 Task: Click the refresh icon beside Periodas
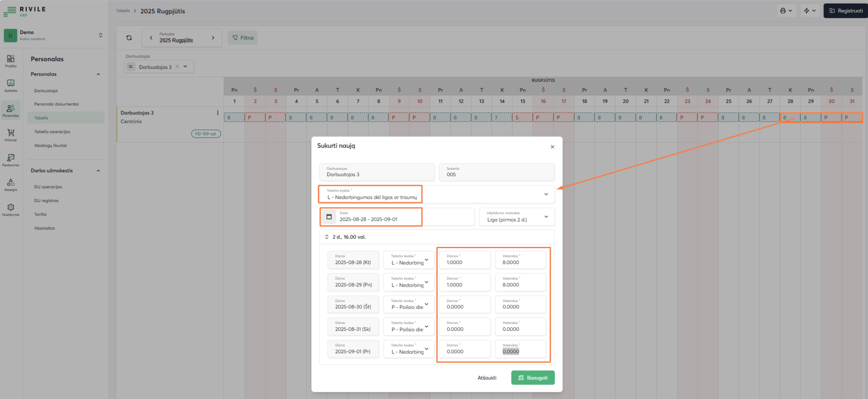tap(128, 38)
